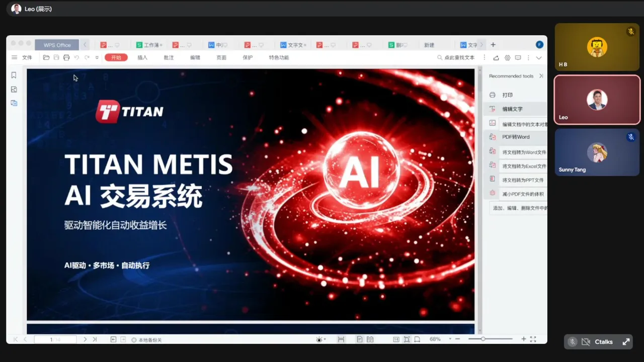Screen dimensions: 644x362
Task: Collapse ribbon with the top-right chevron
Action: [x=539, y=58]
